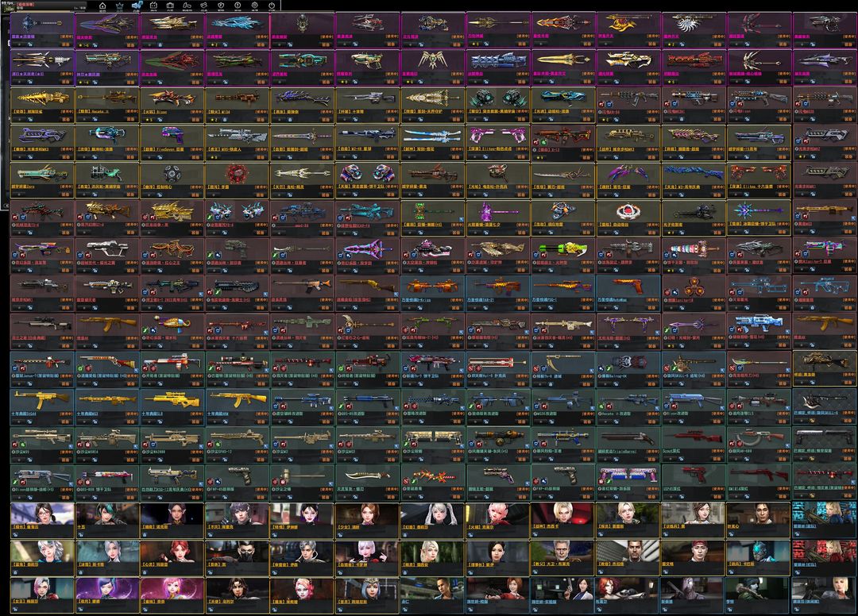The width and height of the screenshot is (858, 616).
Task: Choose the white twin-tail haired character
Action: 433,521
